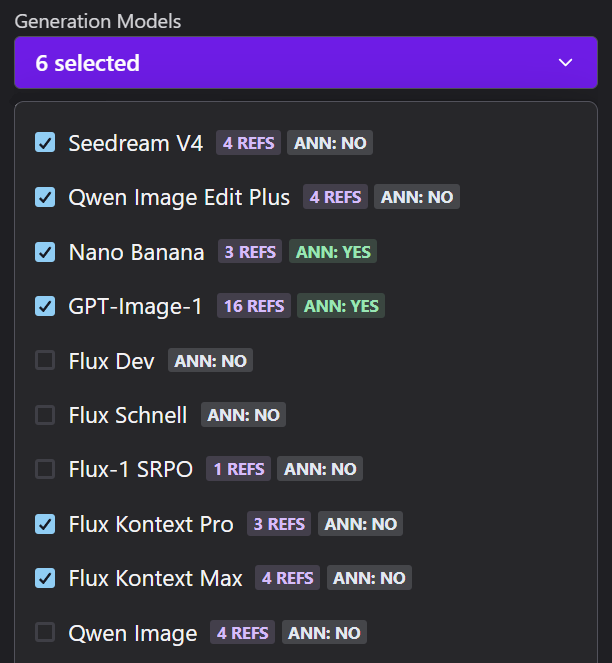Uncheck the Flux Kontext Pro checkbox

(x=45, y=523)
